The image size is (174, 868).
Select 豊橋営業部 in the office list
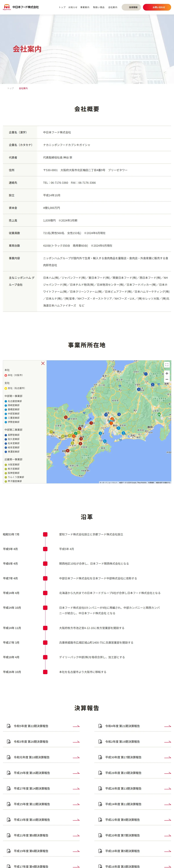(x=12, y=409)
